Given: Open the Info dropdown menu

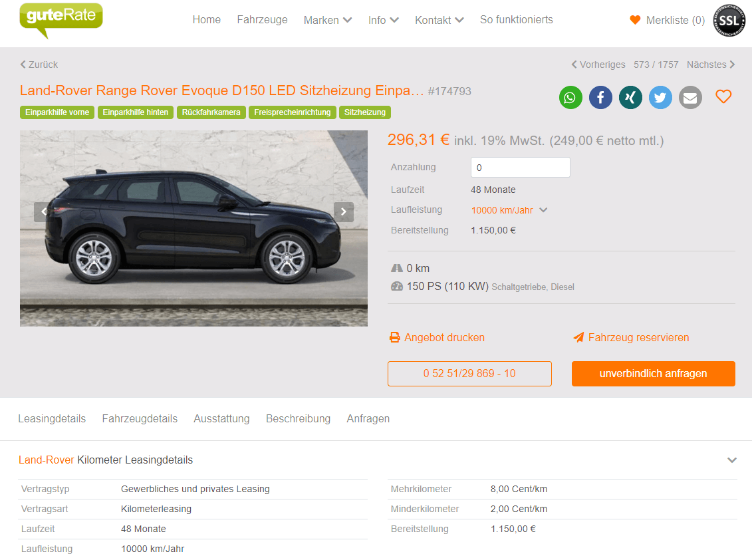Looking at the screenshot, I should [383, 20].
